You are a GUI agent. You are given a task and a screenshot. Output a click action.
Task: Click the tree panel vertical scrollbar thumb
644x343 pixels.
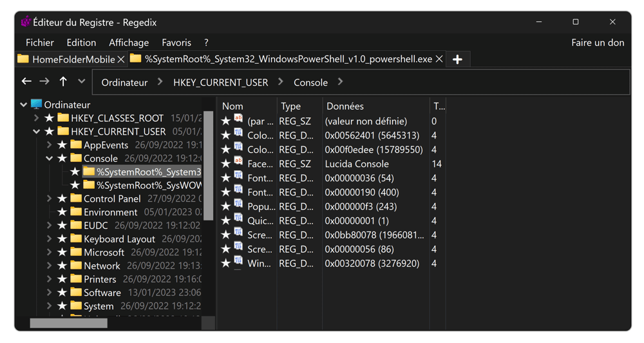point(209,165)
